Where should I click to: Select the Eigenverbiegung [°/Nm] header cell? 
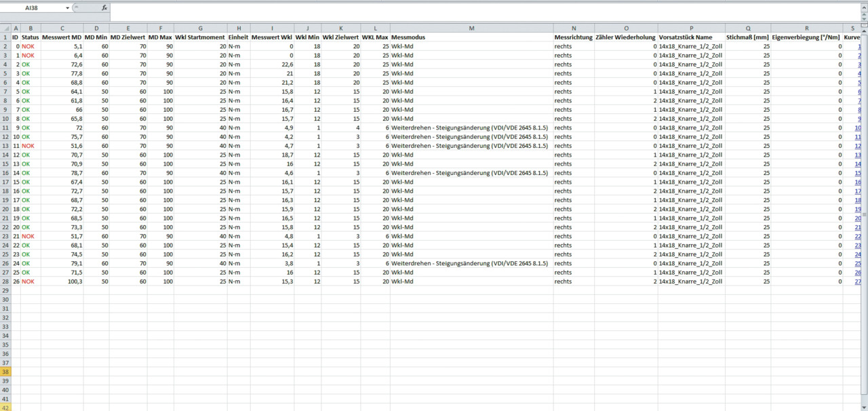pyautogui.click(x=806, y=37)
